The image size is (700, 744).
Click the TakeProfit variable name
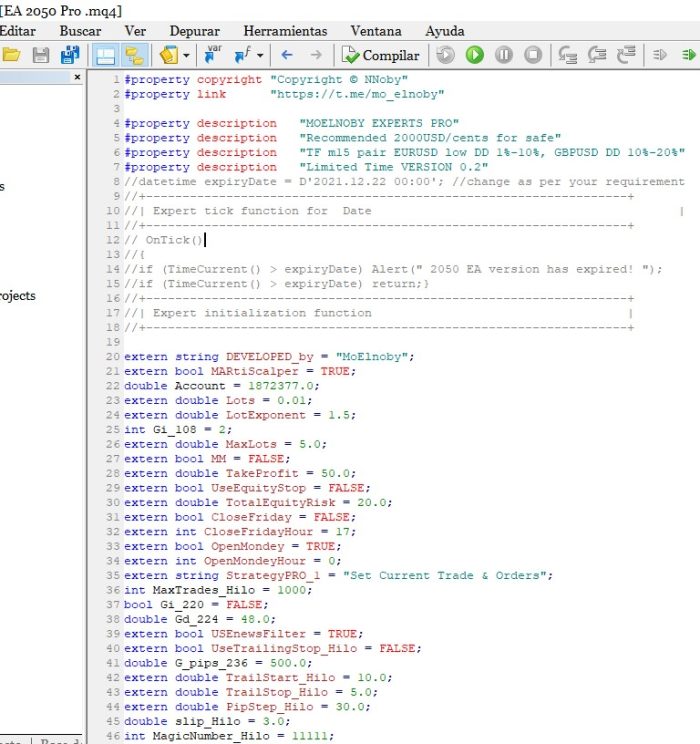click(262, 474)
